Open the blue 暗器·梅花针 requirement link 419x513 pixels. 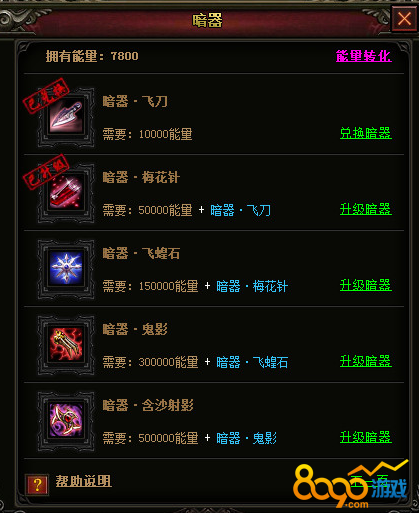[x=252, y=286]
